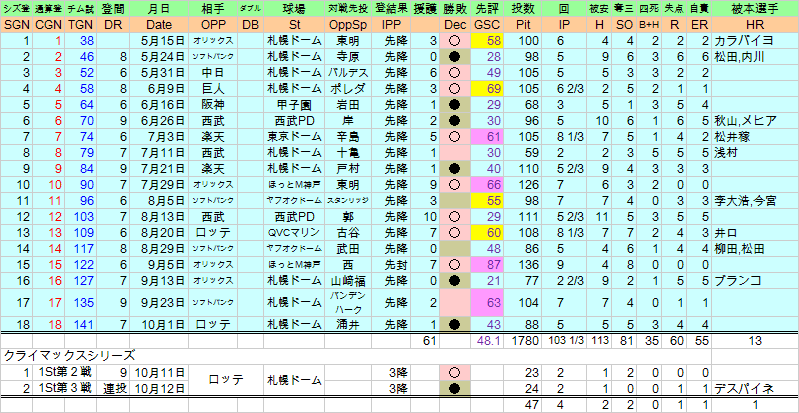The image size is (799, 413).
Task: Select the '1St第２戦' cell
Action: point(64,371)
